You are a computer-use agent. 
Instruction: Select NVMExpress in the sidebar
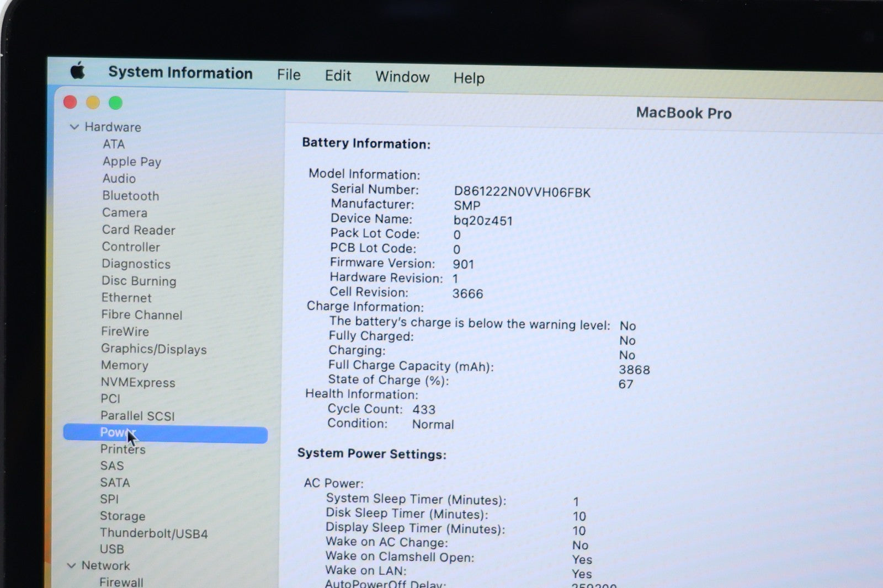click(x=137, y=383)
